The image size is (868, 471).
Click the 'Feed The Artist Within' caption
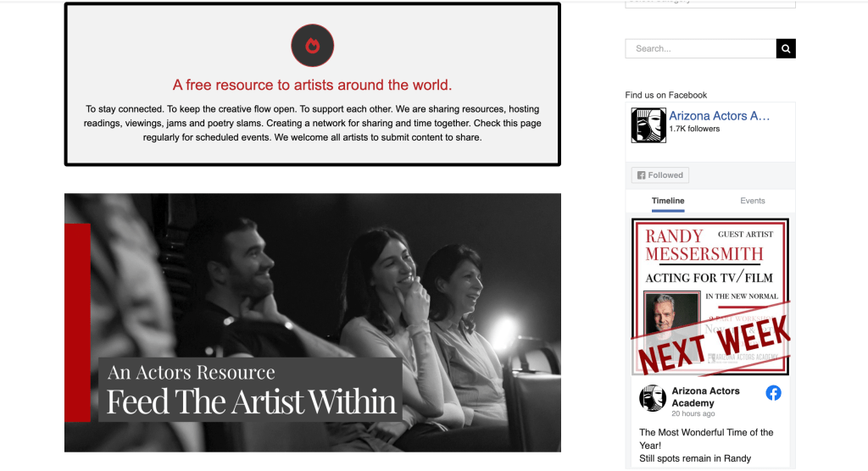[251, 402]
